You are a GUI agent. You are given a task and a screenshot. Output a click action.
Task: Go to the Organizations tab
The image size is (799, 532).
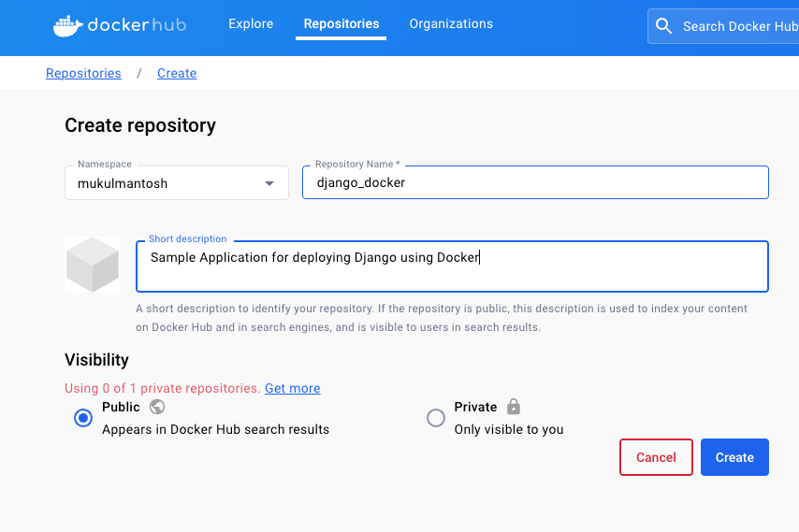tap(451, 24)
